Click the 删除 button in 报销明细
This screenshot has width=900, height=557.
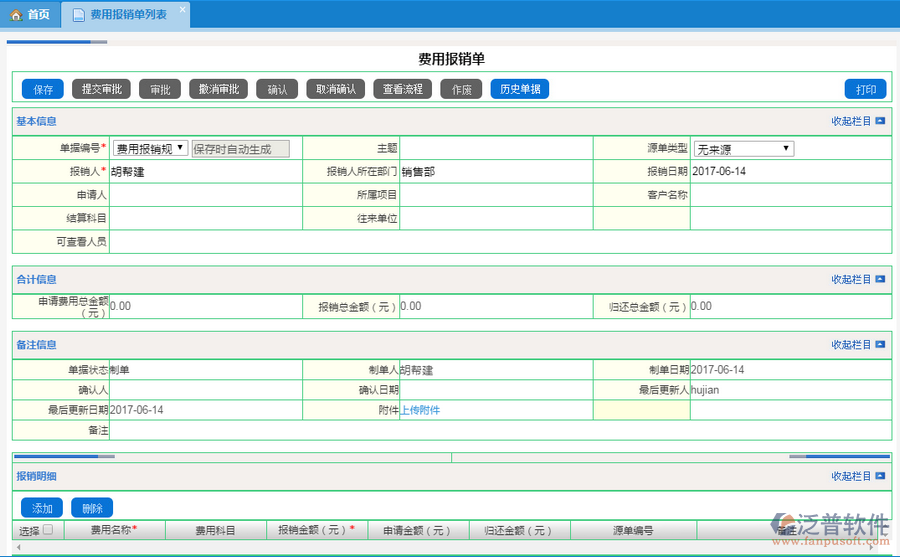point(92,508)
